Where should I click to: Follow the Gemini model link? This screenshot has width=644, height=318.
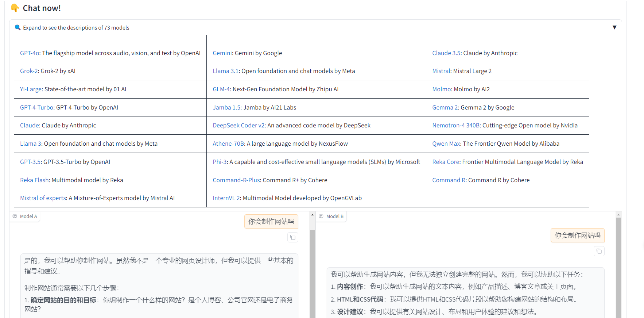pos(222,53)
